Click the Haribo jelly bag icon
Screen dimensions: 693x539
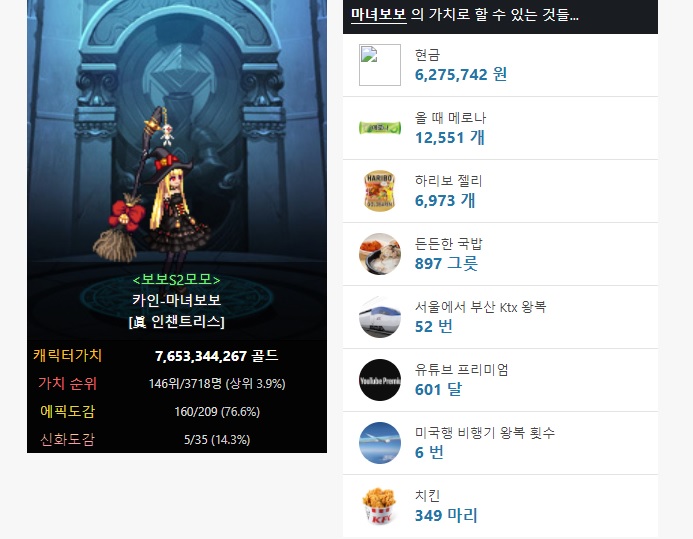tap(380, 191)
